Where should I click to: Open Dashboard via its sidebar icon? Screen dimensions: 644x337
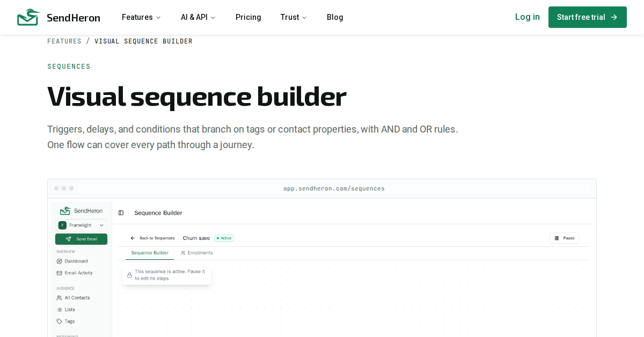pyautogui.click(x=60, y=261)
